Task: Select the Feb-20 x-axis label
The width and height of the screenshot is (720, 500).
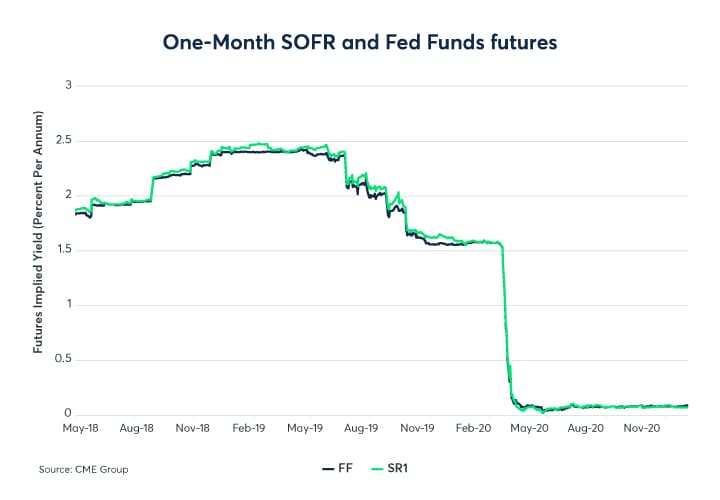Action: (472, 427)
